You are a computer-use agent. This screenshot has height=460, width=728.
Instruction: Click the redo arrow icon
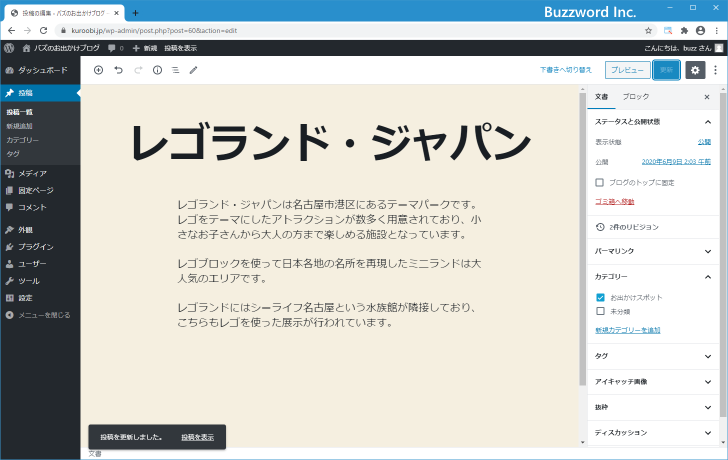click(138, 70)
